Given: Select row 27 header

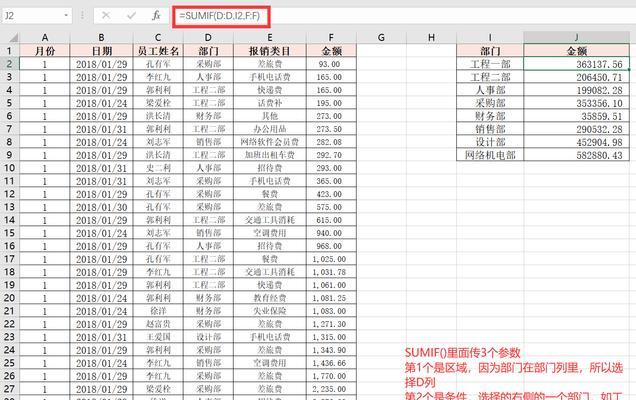Looking at the screenshot, I should 9,389.
